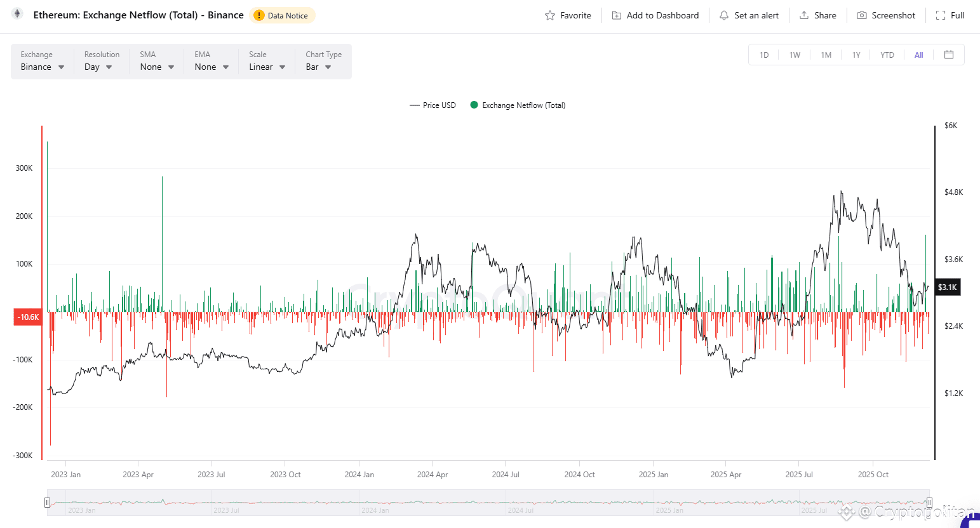Select the All time range link
This screenshot has width=980, height=528.
click(x=918, y=55)
